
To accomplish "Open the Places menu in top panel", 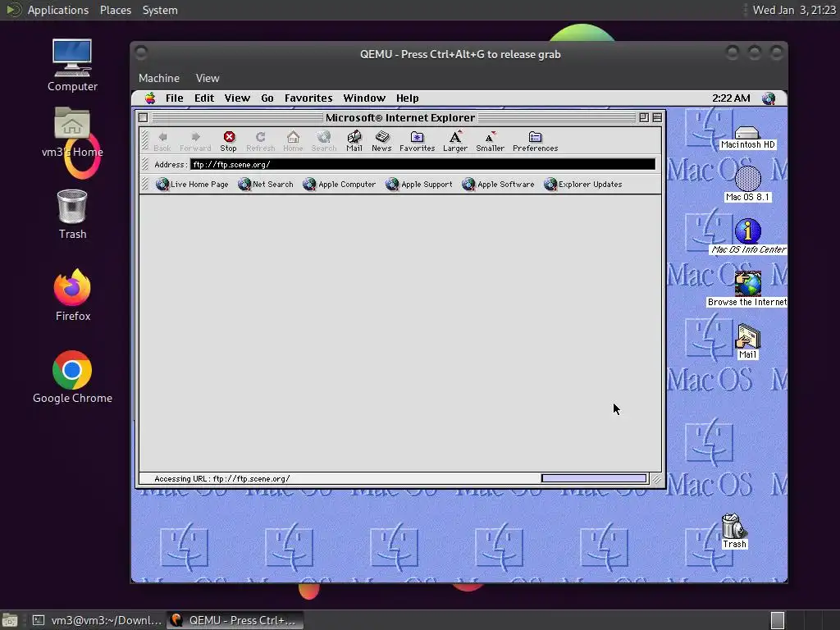I will click(x=115, y=10).
